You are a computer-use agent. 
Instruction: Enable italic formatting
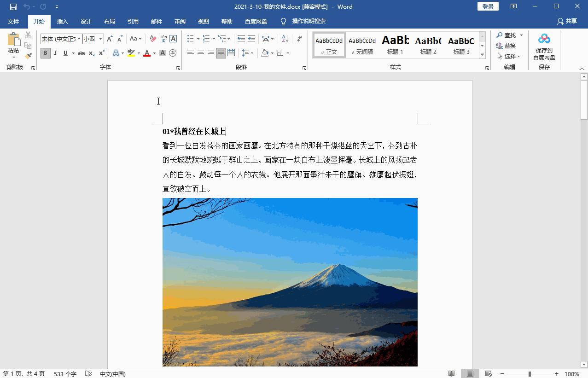point(55,52)
